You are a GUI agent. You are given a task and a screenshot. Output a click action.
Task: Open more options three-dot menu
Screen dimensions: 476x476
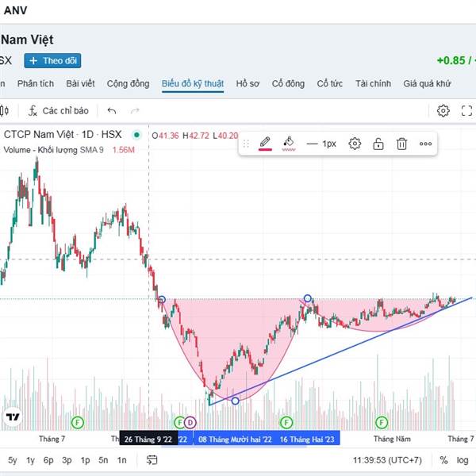click(x=425, y=144)
